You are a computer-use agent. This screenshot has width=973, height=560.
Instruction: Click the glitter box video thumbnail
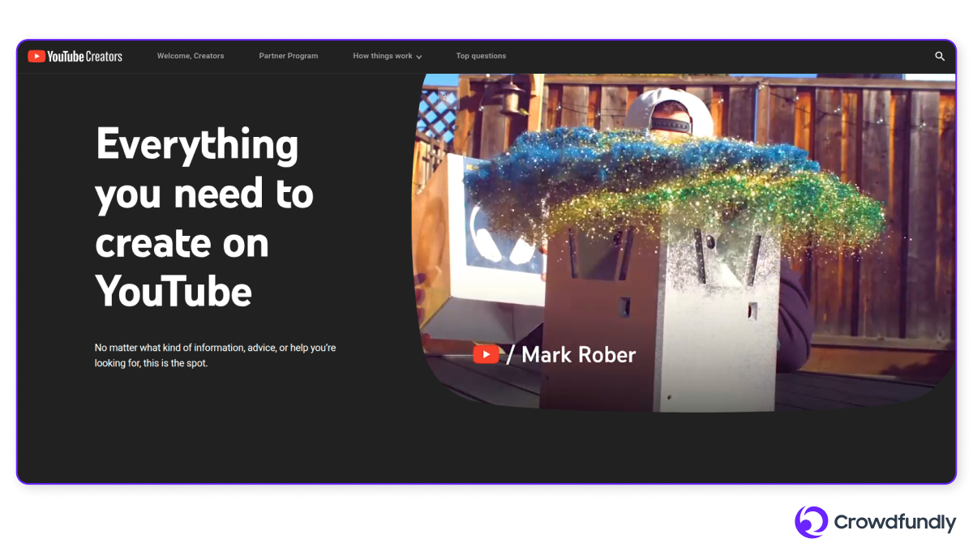[x=684, y=242]
